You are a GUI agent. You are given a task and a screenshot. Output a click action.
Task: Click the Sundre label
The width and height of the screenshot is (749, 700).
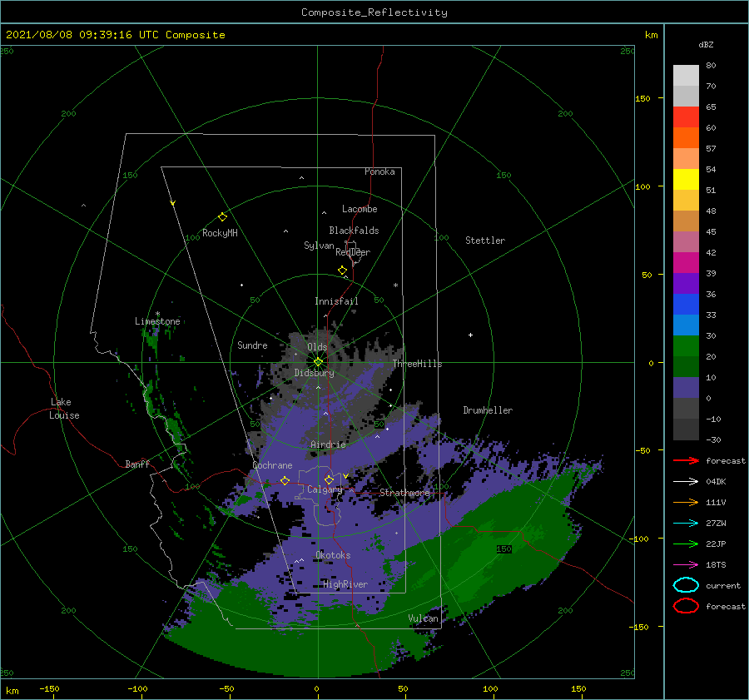pos(252,345)
